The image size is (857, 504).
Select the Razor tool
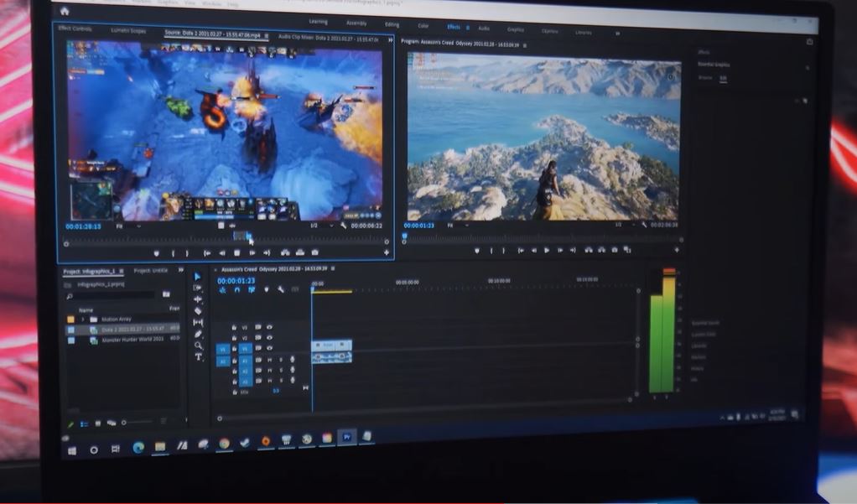coord(198,310)
